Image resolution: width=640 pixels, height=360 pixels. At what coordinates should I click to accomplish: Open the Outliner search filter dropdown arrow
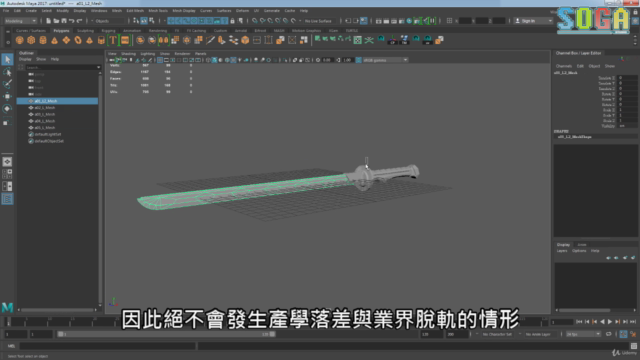[x=98, y=67]
